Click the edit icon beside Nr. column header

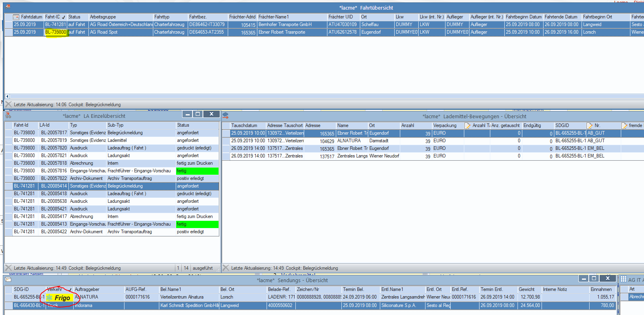tap(589, 126)
